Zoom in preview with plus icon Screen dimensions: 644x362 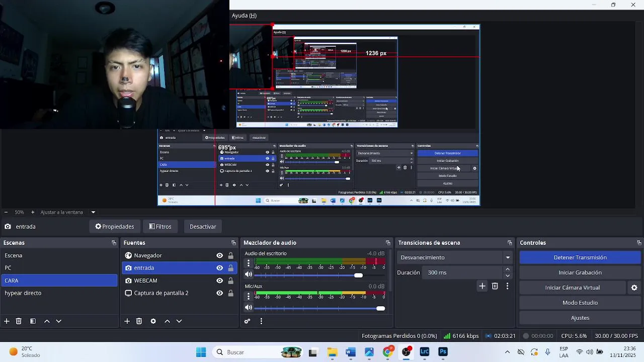(x=33, y=212)
